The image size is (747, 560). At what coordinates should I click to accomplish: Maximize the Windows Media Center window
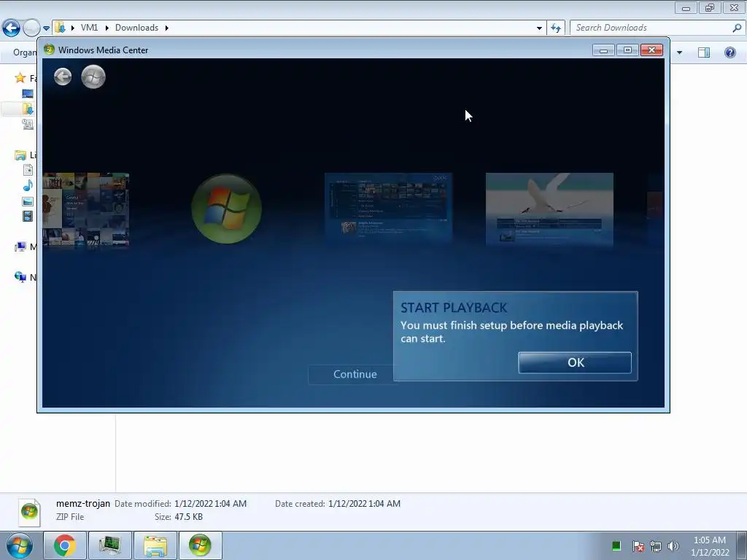click(x=627, y=50)
